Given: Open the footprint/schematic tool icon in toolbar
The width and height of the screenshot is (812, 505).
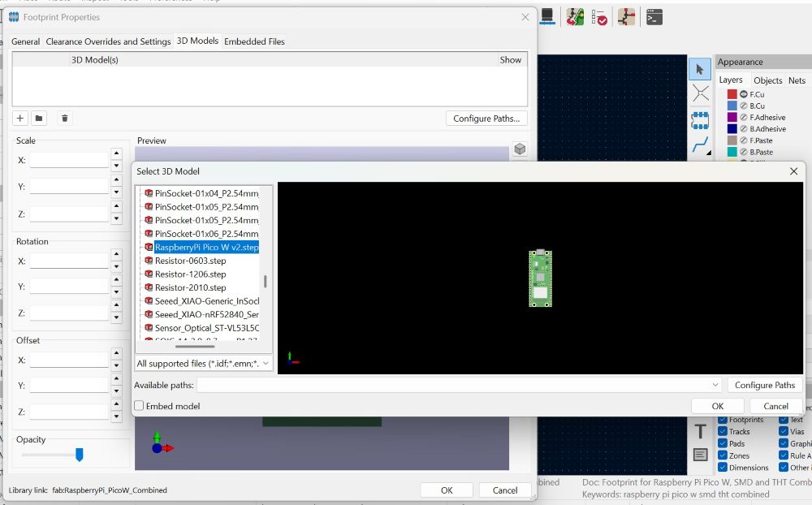Looking at the screenshot, I should [x=626, y=17].
